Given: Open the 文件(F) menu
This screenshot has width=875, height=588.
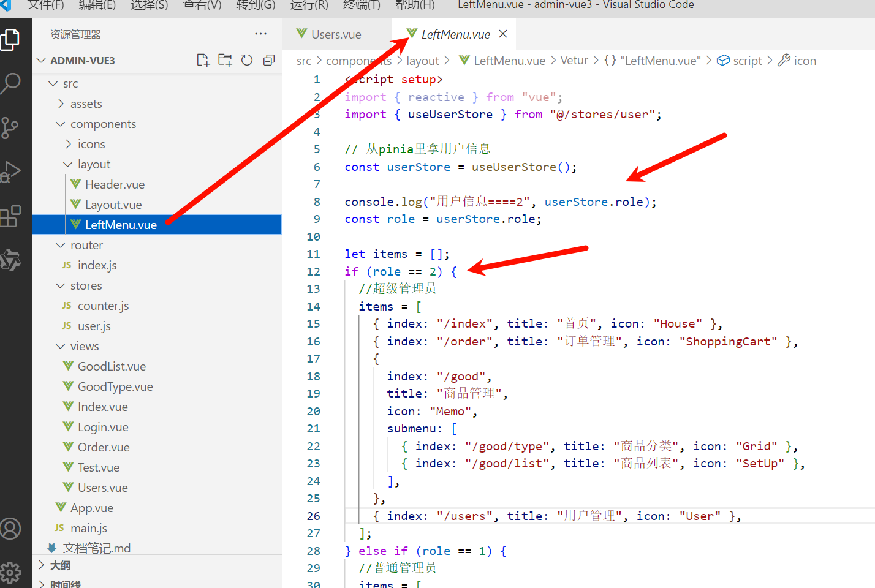Looking at the screenshot, I should point(46,5).
